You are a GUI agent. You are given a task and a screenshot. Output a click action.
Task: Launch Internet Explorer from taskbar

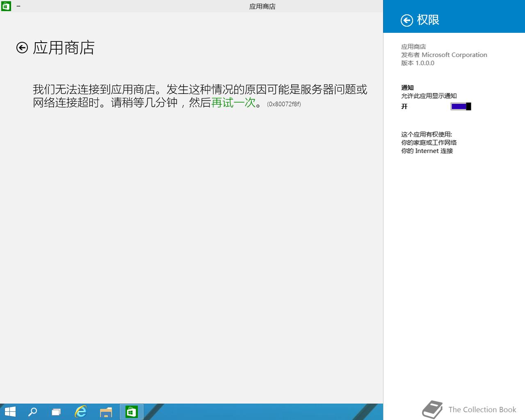coord(81,412)
